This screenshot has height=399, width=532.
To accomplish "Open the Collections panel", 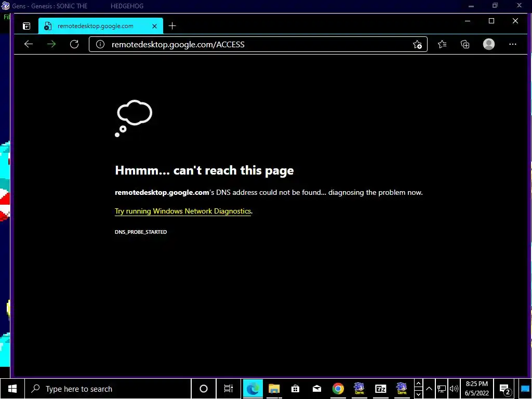I will (465, 44).
